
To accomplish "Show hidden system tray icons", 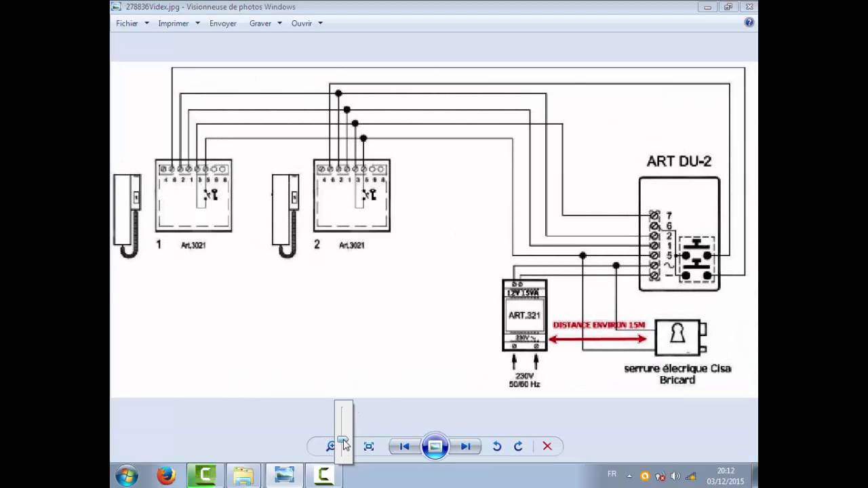I will coord(629,476).
